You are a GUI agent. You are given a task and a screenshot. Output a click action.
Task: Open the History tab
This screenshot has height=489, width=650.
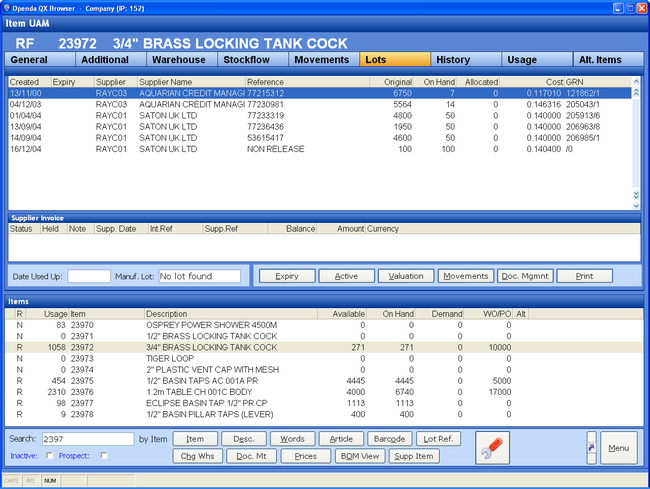466,60
